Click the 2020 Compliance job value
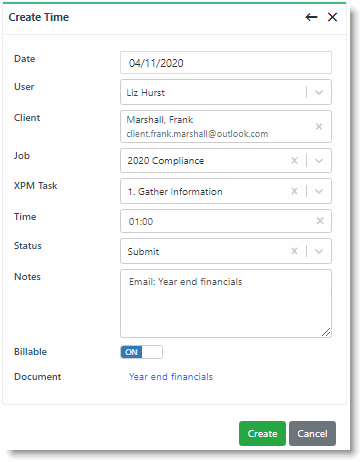362x462 pixels. [166, 161]
